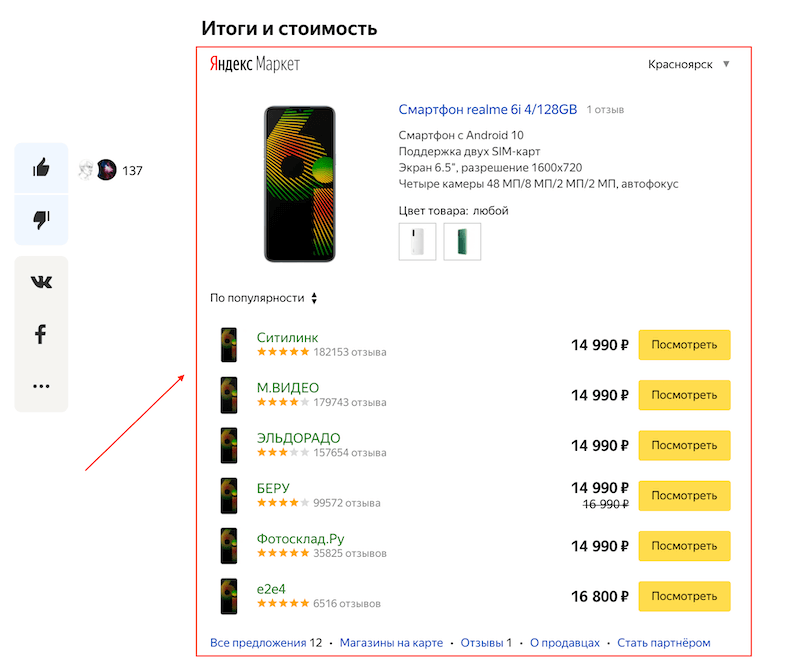The height and width of the screenshot is (662, 800).
Task: Open more sharing options (three dots)
Action: (41, 386)
